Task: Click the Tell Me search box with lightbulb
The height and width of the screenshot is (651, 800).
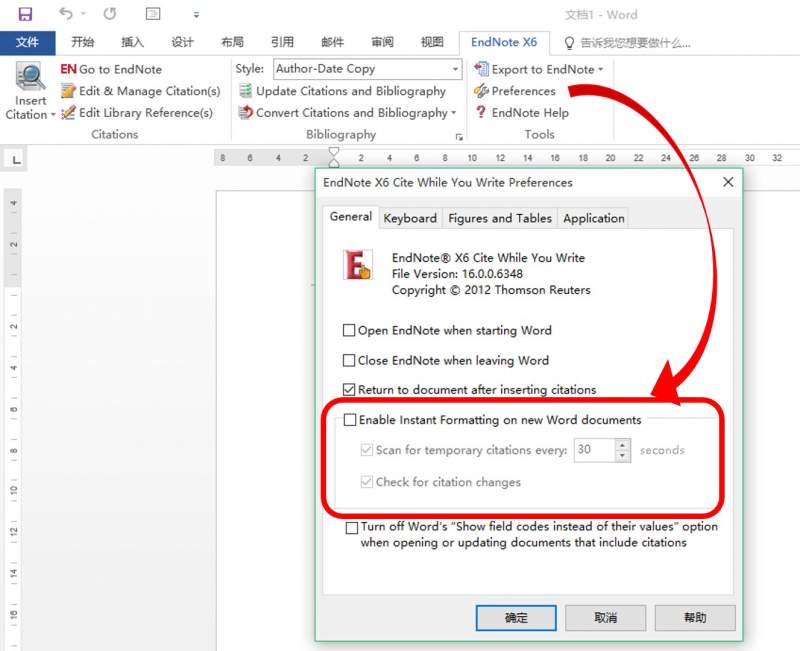Action: (628, 43)
